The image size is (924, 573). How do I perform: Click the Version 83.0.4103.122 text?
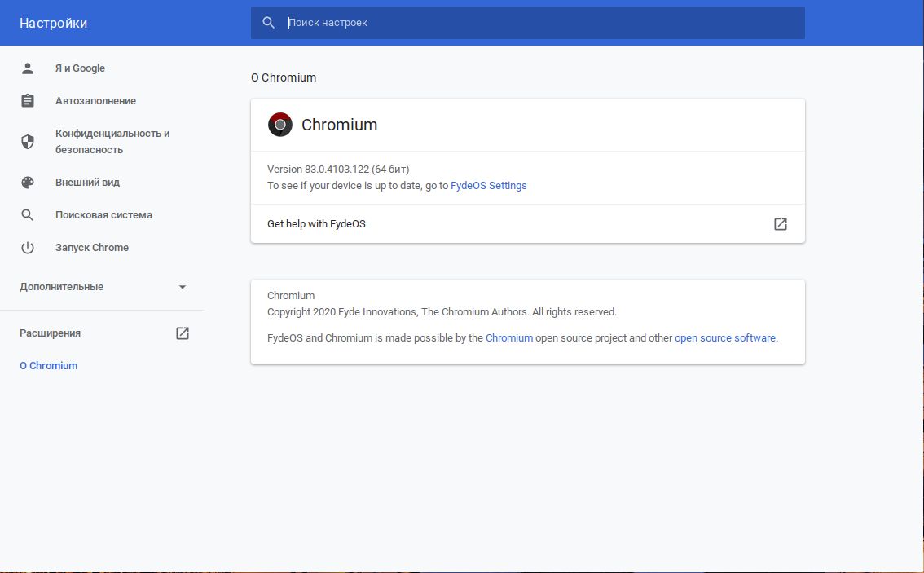click(338, 170)
